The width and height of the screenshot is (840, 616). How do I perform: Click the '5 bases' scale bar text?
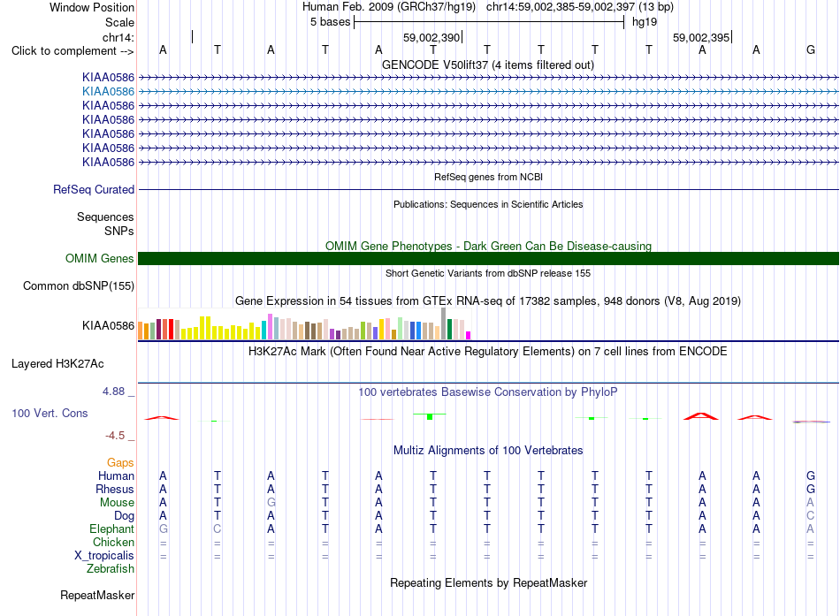(330, 22)
